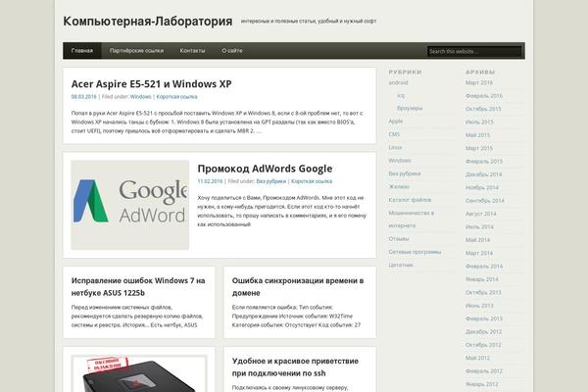Open the Октябрь 2013 archive

483,292
